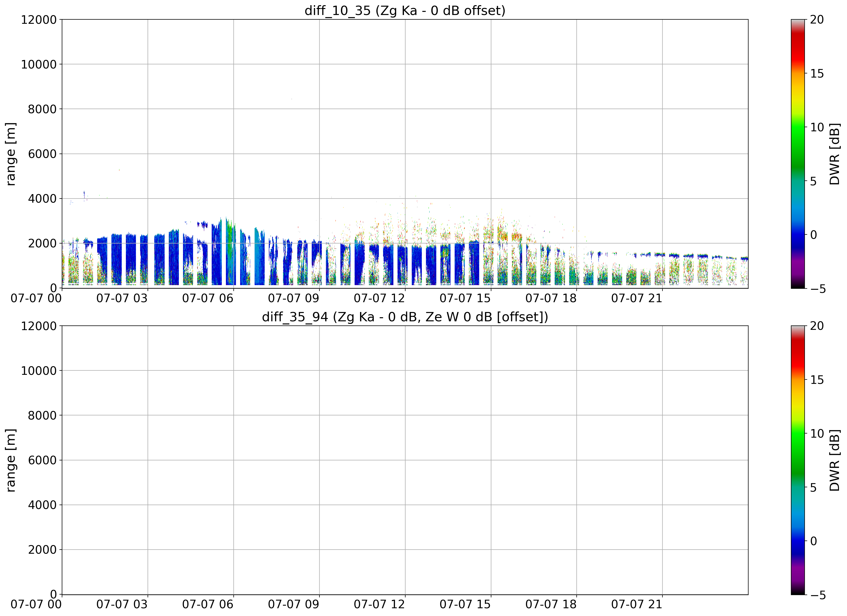Viewport: 847px width, 616px height.
Task: Select the range [m] label of diff_10_35 plot
Action: [x=11, y=154]
